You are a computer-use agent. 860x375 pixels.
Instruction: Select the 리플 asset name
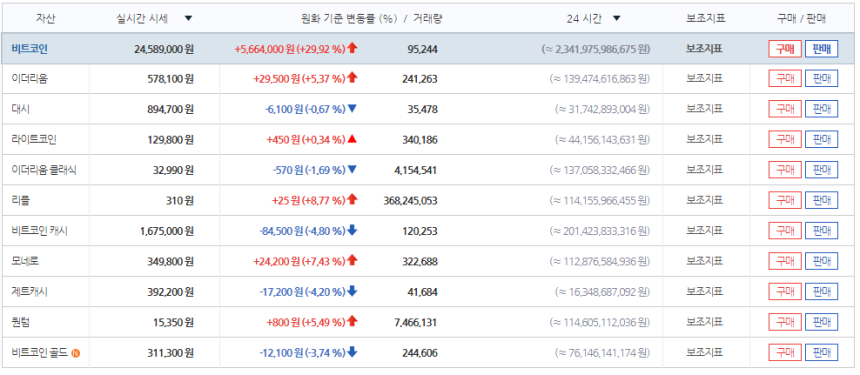(20, 201)
